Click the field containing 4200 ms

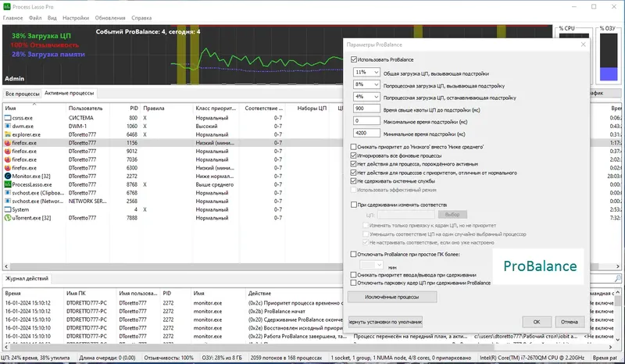pyautogui.click(x=366, y=133)
